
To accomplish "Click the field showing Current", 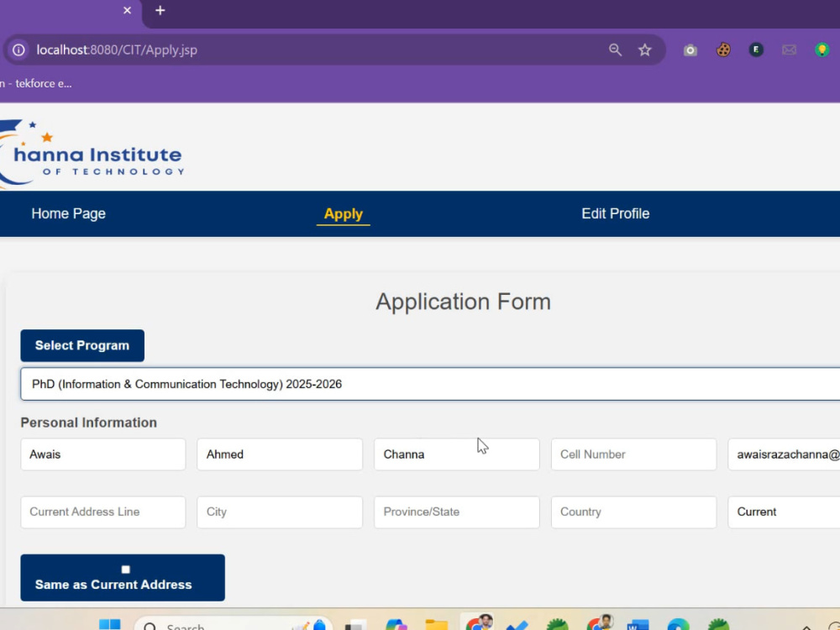I will pos(784,512).
